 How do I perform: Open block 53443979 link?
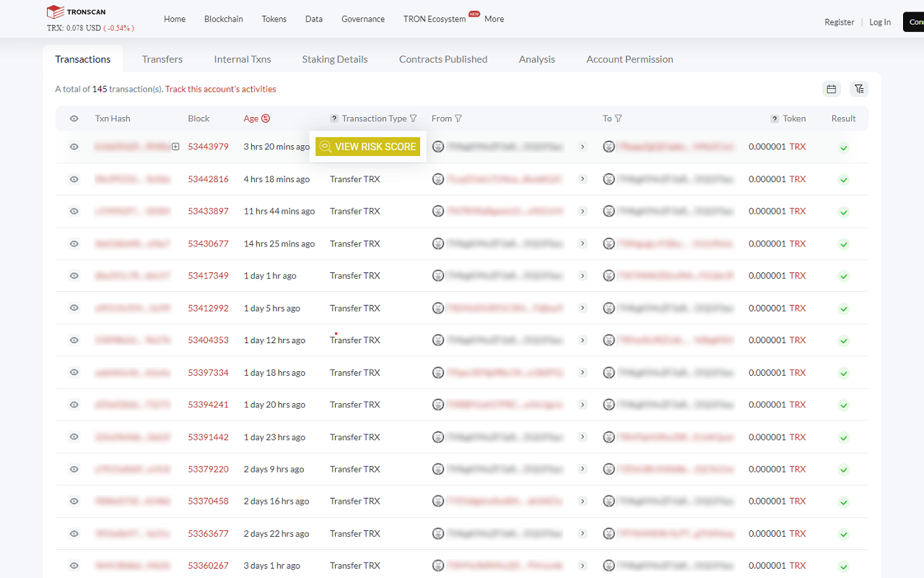[208, 147]
